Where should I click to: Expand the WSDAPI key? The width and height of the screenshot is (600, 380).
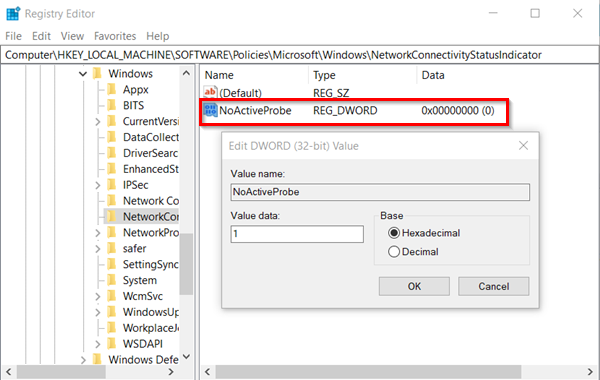[x=98, y=344]
